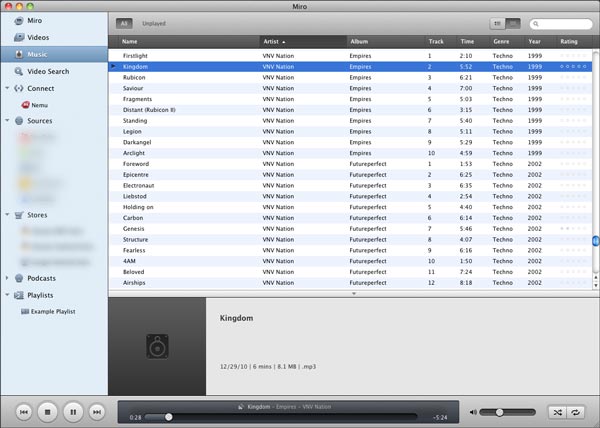Collapse the Sources section
This screenshot has height=428, width=600.
pyautogui.click(x=7, y=120)
